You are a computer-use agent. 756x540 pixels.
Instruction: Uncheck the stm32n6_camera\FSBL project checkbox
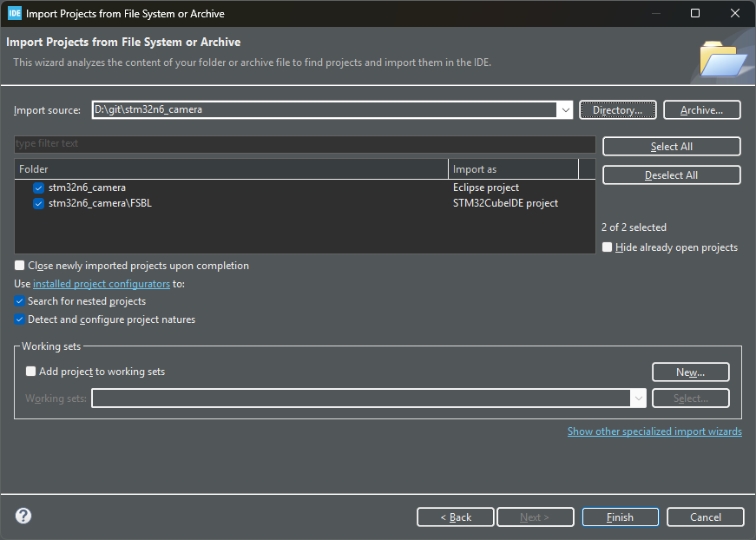tap(38, 203)
